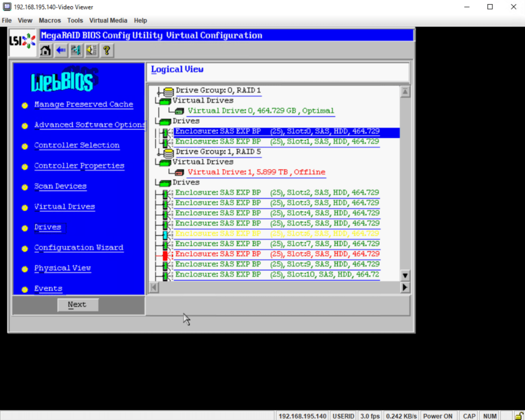Click the LSI logo

pyautogui.click(x=23, y=42)
